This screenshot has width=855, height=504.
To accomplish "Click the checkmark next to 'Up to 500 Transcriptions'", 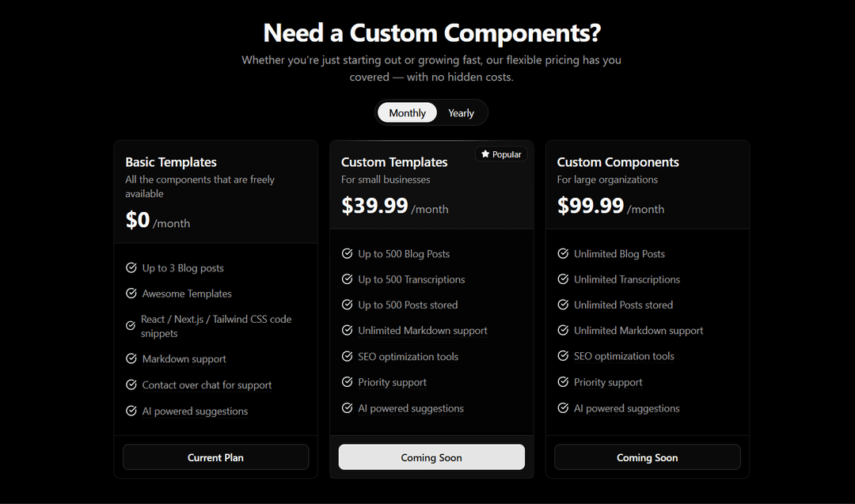I will [347, 279].
